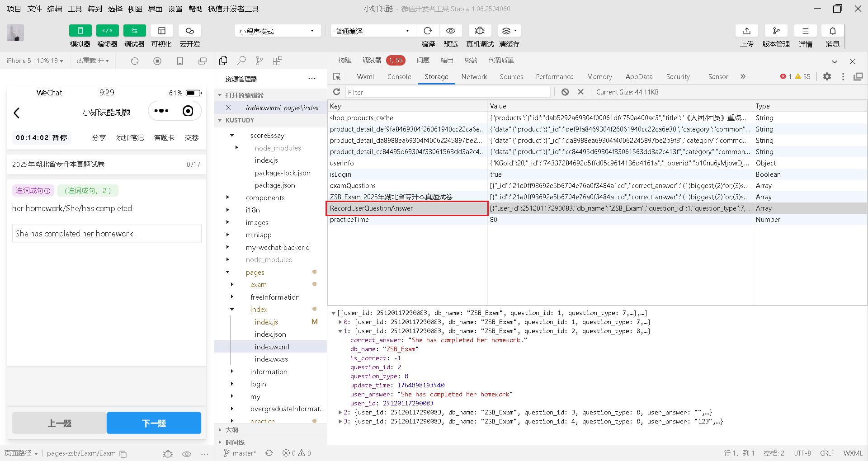Click the Messages bell icon
Image resolution: width=868 pixels, height=461 pixels.
pos(832,31)
